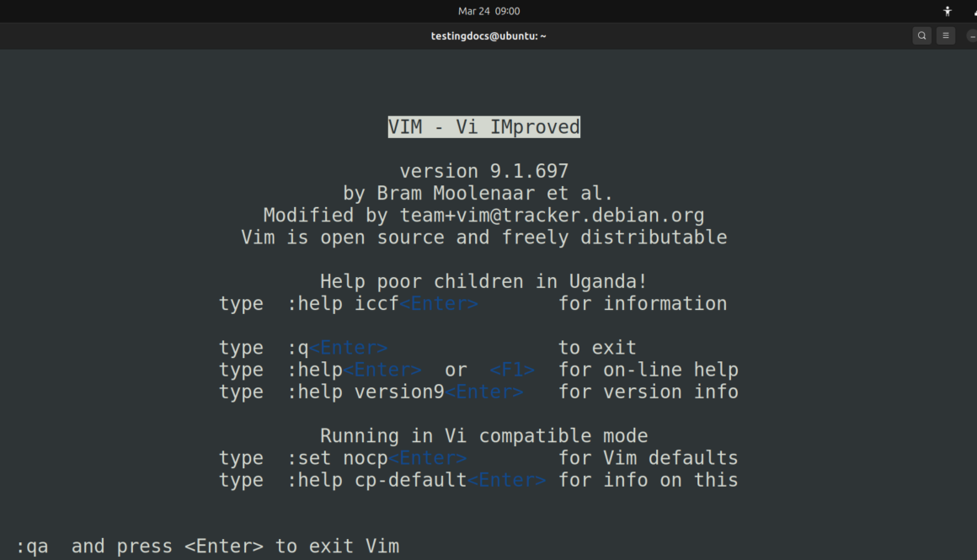The width and height of the screenshot is (977, 560).
Task: Click the highlighted VIM - Vi IMproved title
Action: click(484, 127)
